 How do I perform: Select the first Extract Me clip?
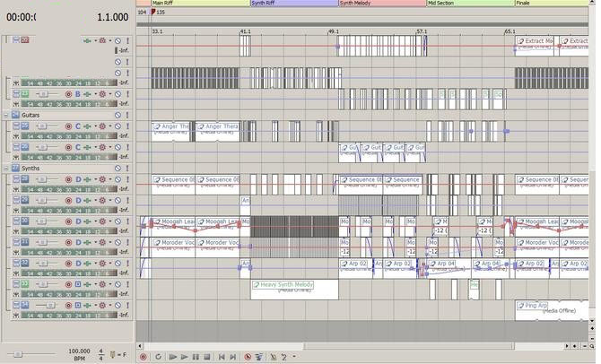535,46
